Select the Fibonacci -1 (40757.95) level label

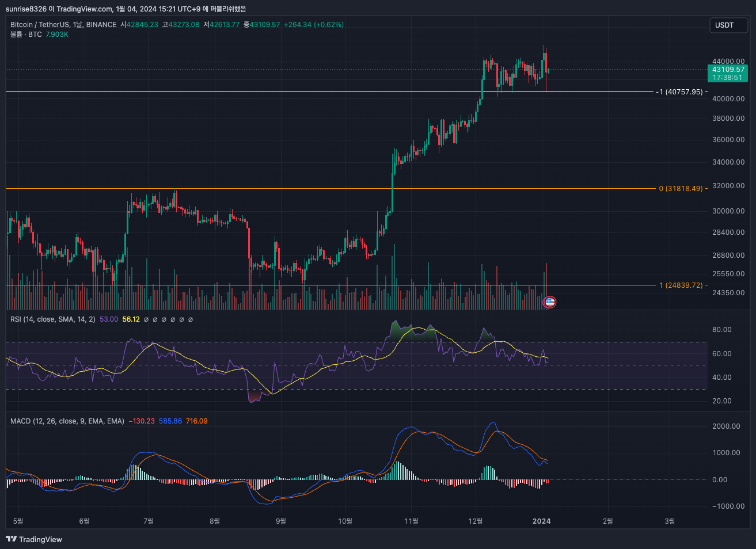pos(680,91)
